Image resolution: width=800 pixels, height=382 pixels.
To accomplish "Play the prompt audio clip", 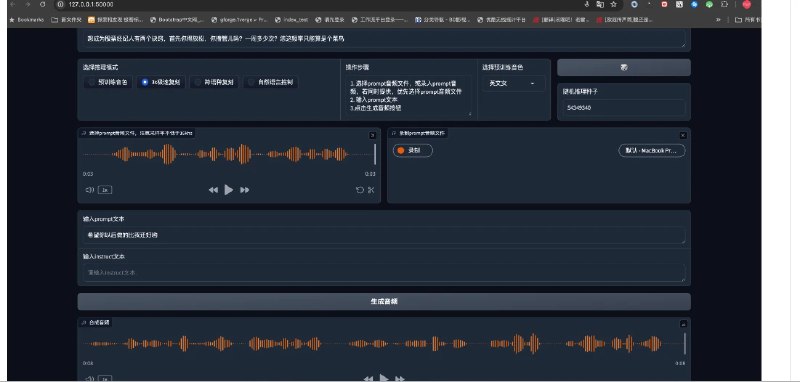I will [x=229, y=190].
